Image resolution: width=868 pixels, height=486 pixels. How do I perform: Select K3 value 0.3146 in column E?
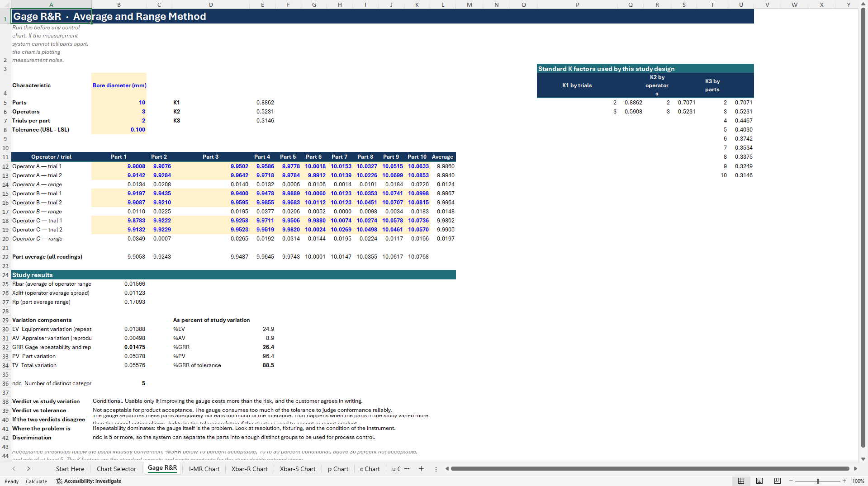tap(262, 121)
